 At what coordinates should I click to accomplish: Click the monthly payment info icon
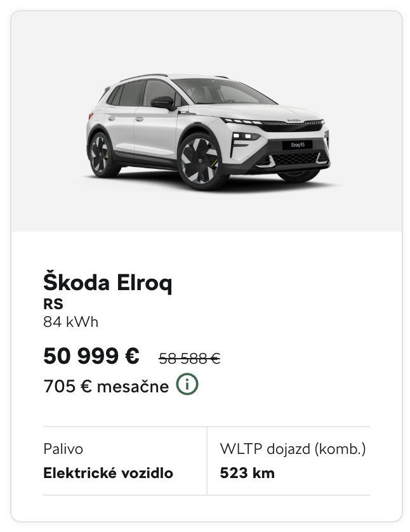click(x=188, y=385)
